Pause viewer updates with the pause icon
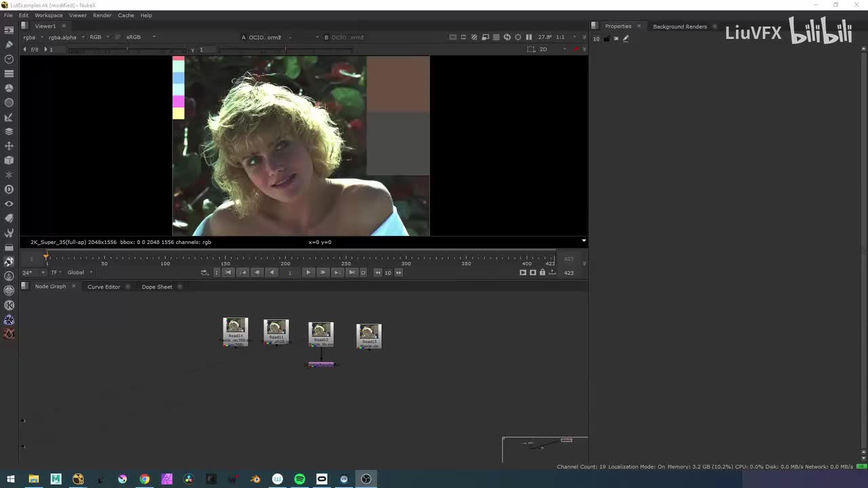The width and height of the screenshot is (868, 488). tap(529, 37)
